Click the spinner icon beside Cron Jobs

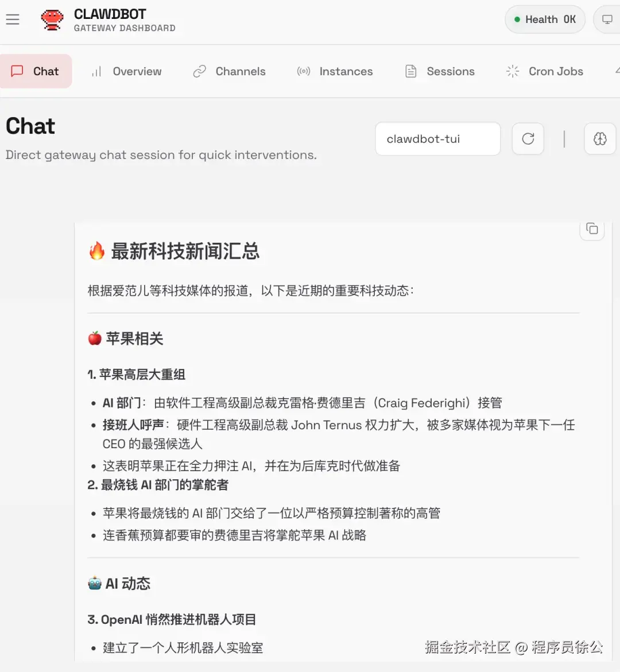pyautogui.click(x=513, y=71)
